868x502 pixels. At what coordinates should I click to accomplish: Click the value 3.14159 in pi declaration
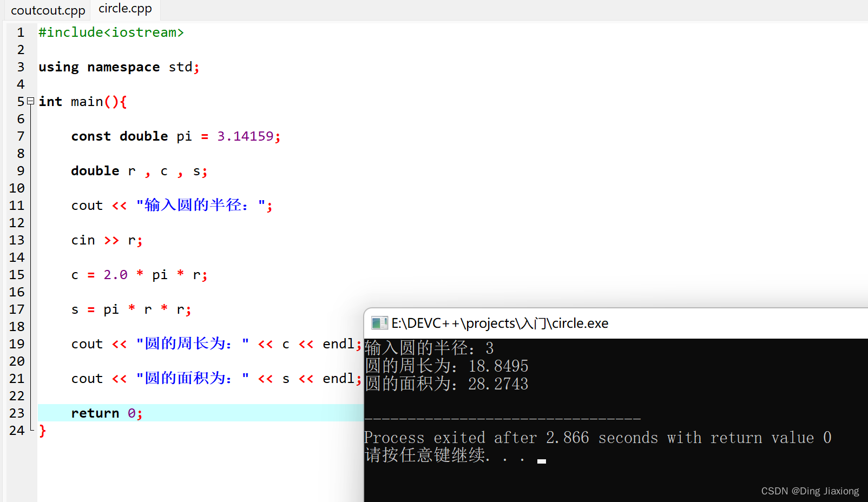point(245,136)
